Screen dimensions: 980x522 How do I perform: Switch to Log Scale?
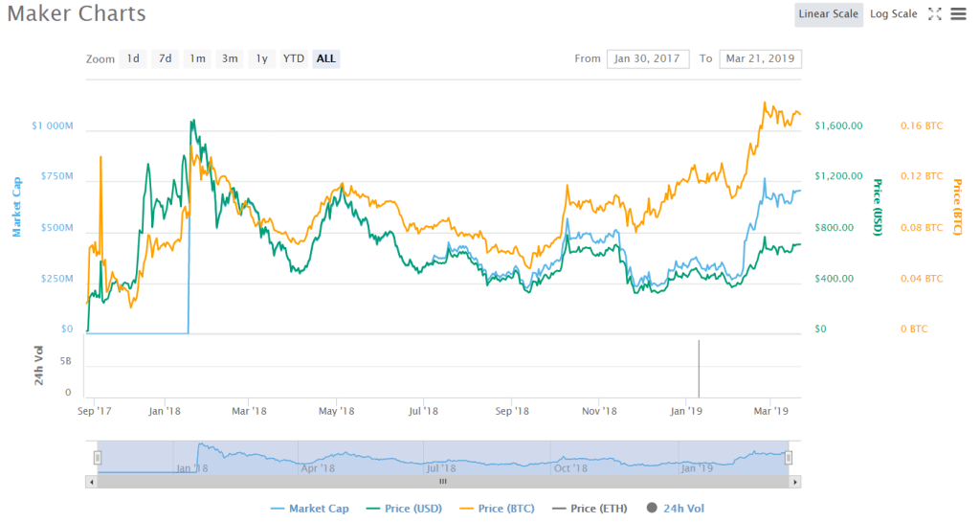pos(893,14)
